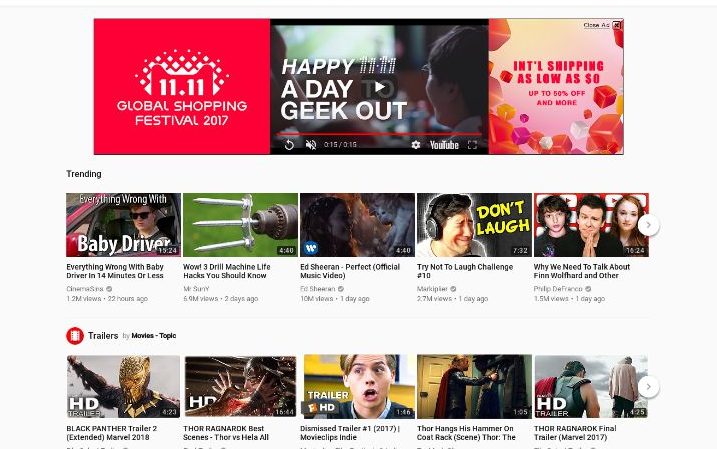Open the Mr SunY channel link
The image size is (717, 449).
(196, 289)
